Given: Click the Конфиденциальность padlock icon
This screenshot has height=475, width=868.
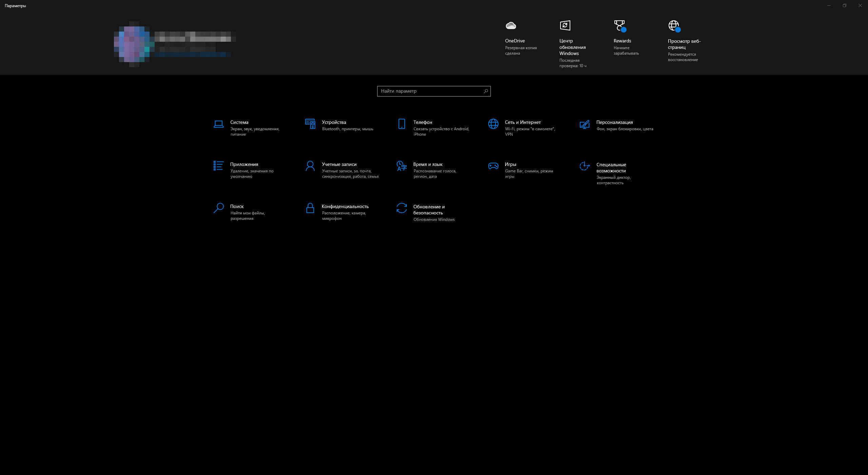Looking at the screenshot, I should click(x=310, y=208).
